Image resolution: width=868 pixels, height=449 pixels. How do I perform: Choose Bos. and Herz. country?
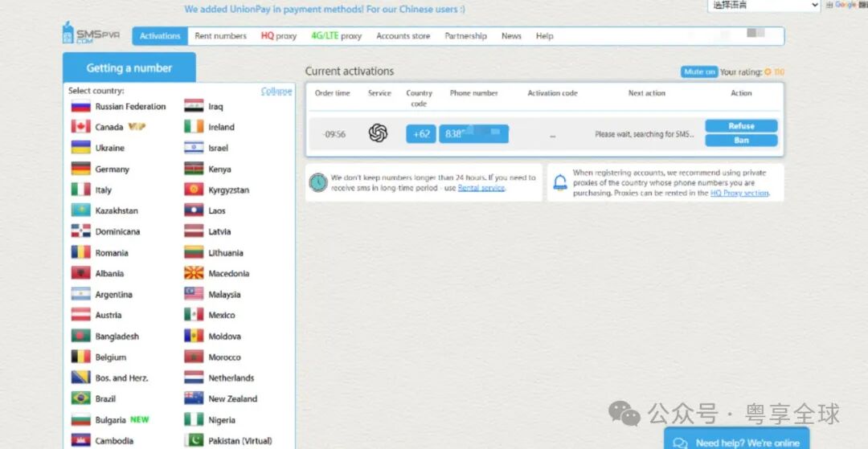122,378
